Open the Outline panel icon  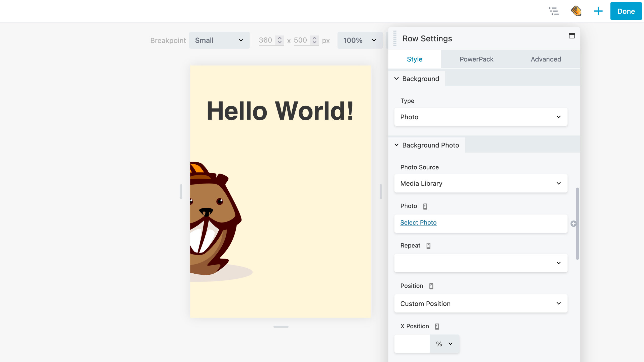point(554,11)
